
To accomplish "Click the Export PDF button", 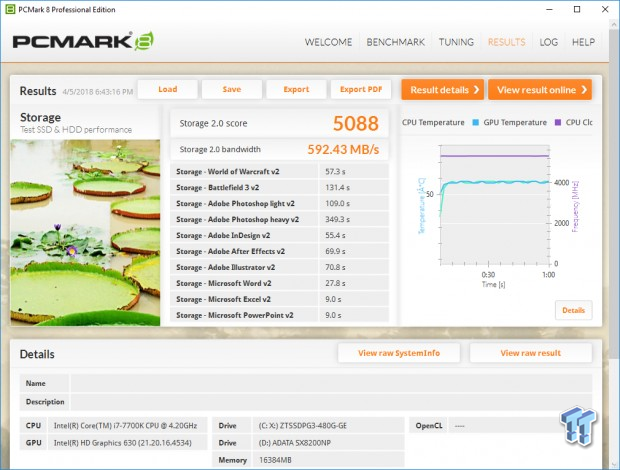I will tap(360, 89).
